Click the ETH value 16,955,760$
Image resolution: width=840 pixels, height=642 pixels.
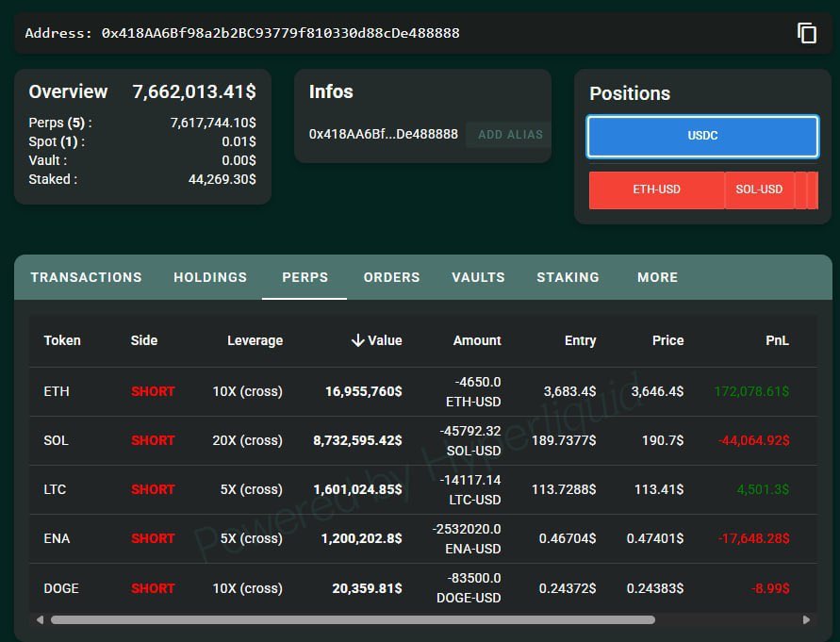click(x=364, y=392)
